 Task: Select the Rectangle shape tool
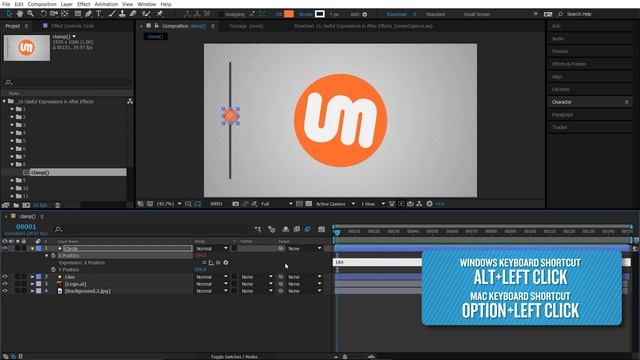point(78,14)
